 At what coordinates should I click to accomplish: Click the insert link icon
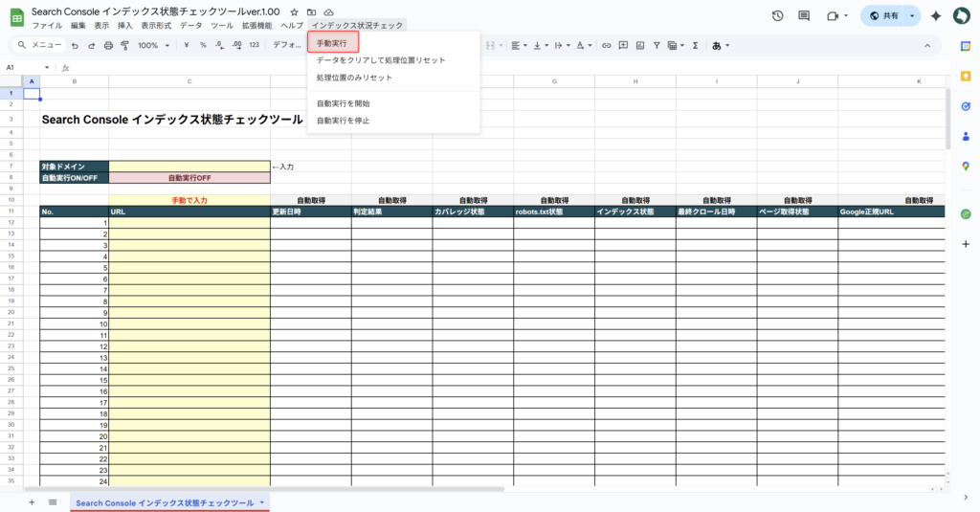click(x=607, y=45)
